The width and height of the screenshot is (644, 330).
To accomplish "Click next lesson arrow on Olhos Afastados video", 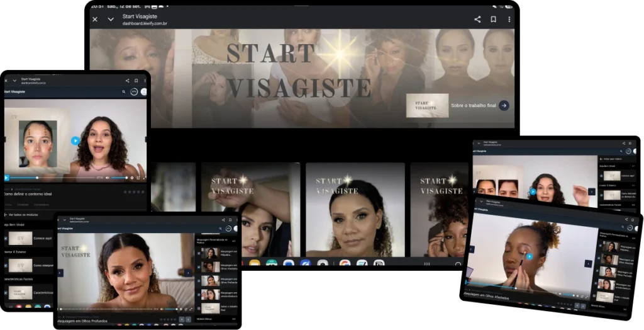I will click(588, 263).
